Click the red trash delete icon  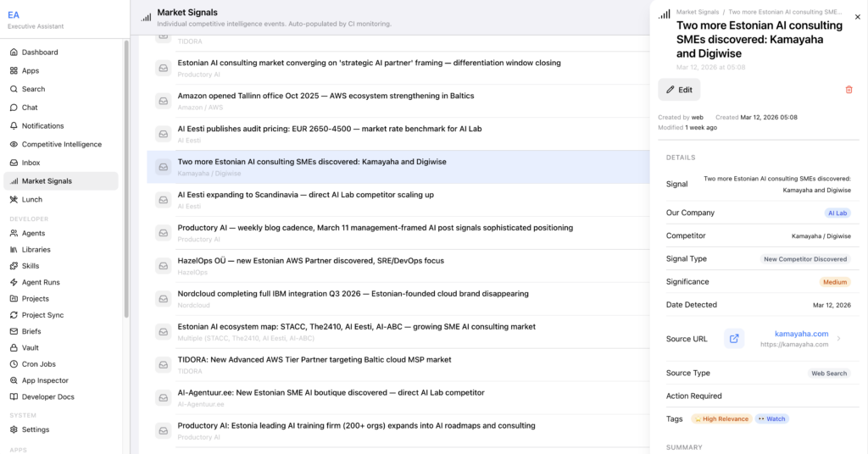pos(849,90)
